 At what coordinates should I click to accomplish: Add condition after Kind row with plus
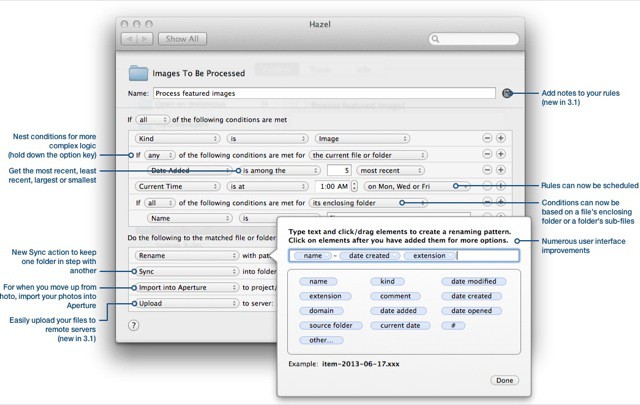501,139
